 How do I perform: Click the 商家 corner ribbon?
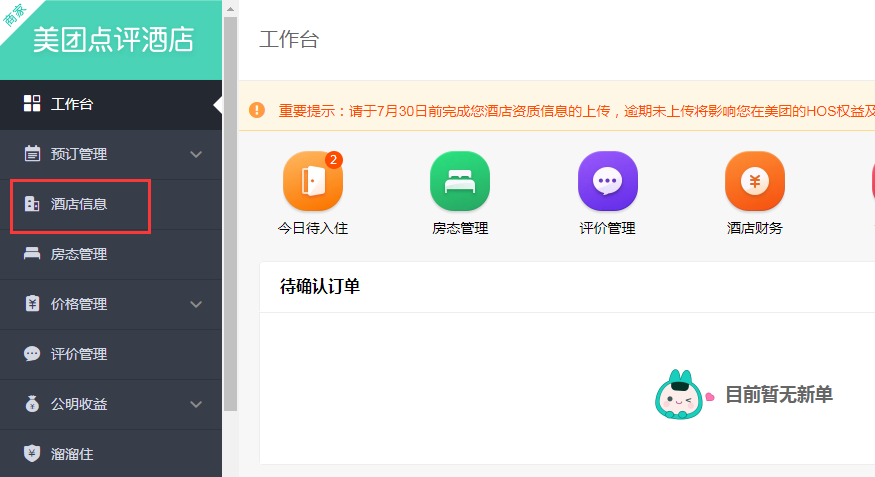[x=14, y=15]
